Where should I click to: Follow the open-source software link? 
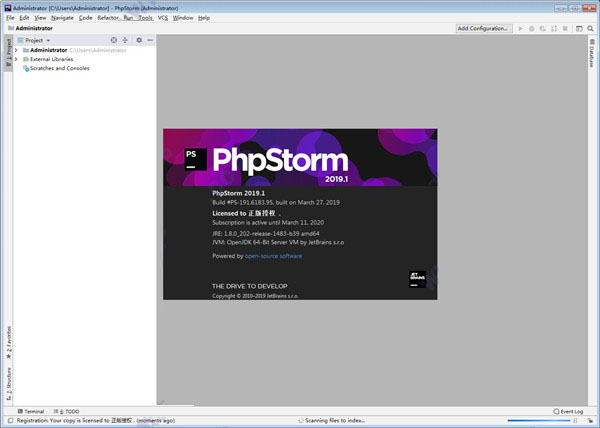tap(273, 256)
